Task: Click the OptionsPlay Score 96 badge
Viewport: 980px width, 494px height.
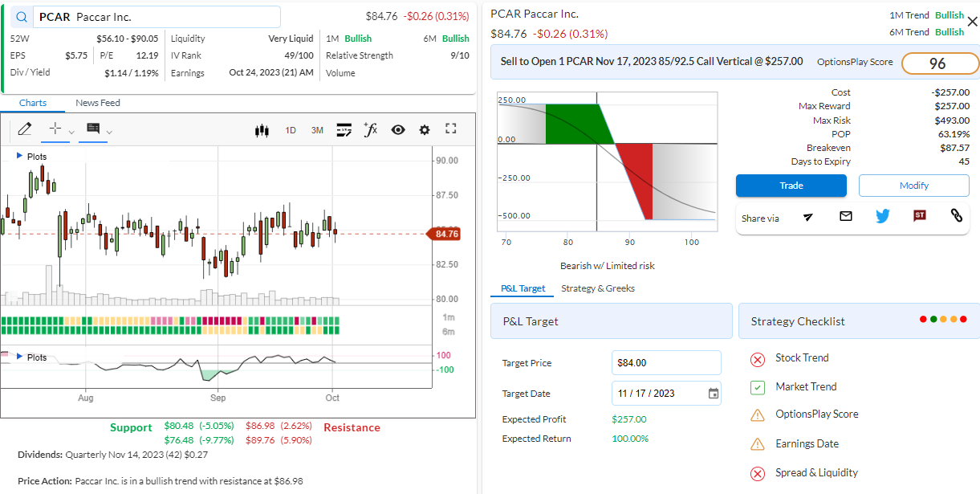Action: tap(941, 63)
